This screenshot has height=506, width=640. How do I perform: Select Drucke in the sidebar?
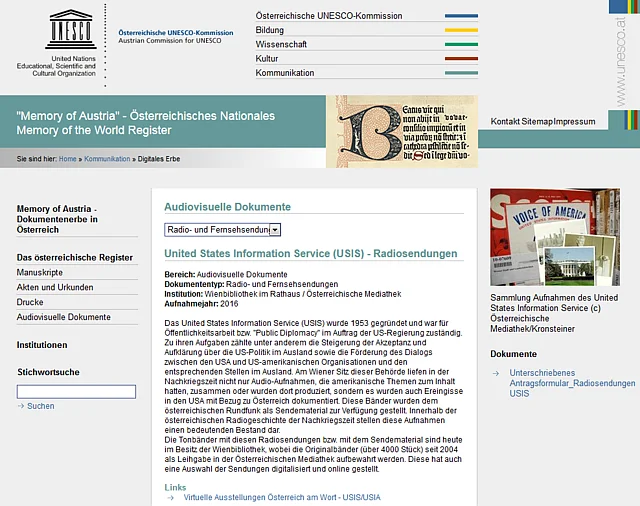[x=30, y=302]
